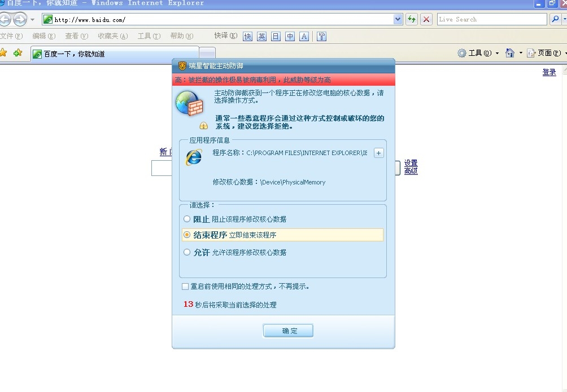The width and height of the screenshot is (567, 392).
Task: Click the hammer settings icon in translate toolbar
Action: (321, 37)
